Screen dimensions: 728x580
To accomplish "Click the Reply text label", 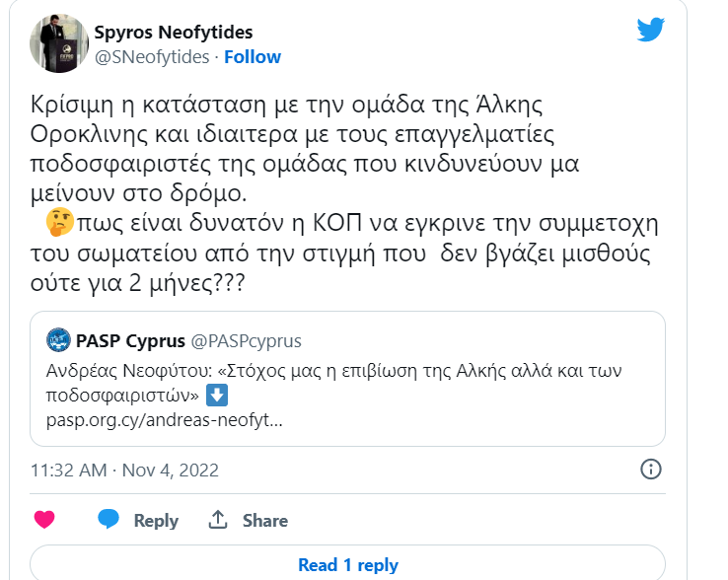I will [156, 521].
